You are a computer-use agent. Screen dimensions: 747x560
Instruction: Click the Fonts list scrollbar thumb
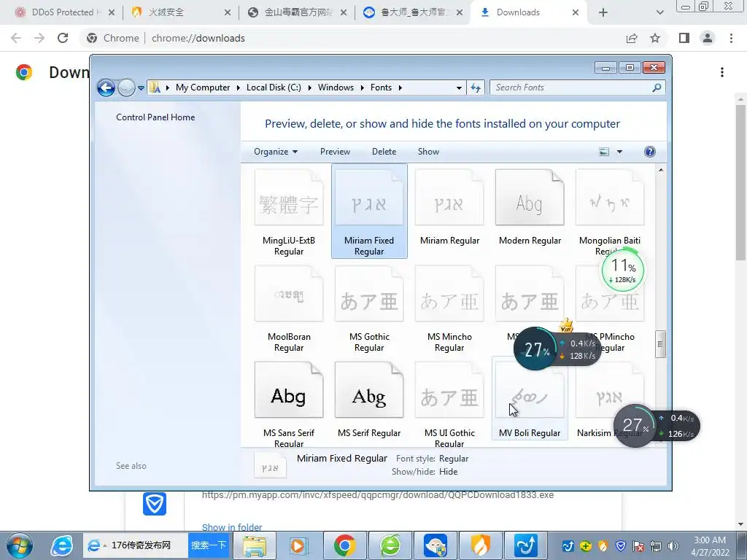point(660,344)
